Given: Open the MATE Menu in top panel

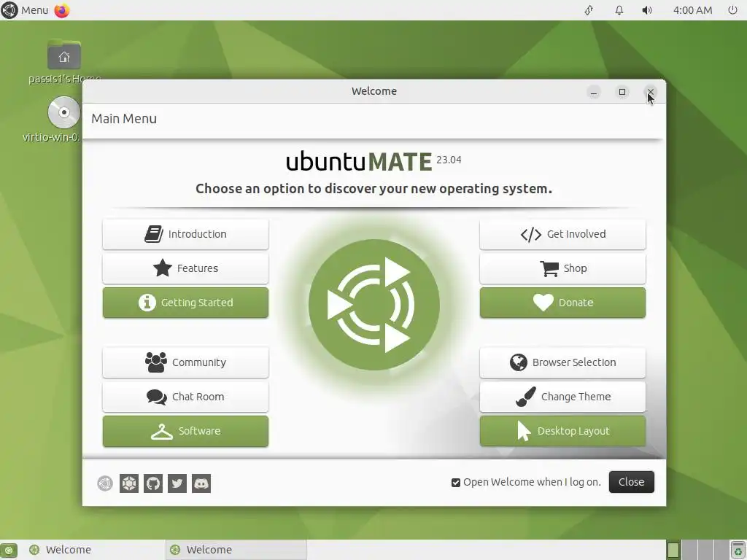Looking at the screenshot, I should click(26, 10).
